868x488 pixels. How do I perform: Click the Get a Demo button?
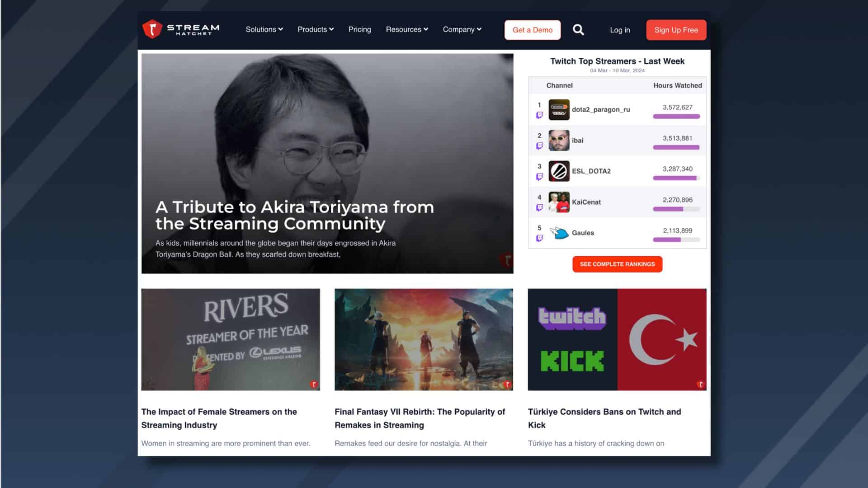[x=533, y=30]
